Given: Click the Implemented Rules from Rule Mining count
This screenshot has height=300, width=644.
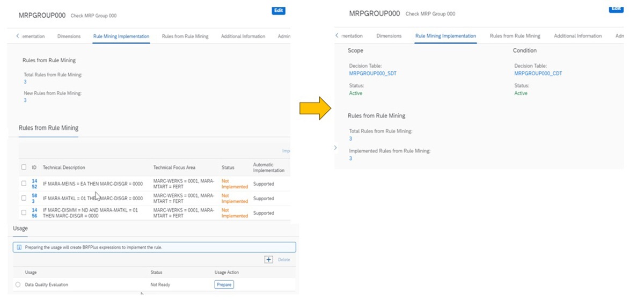Looking at the screenshot, I should (x=350, y=159).
